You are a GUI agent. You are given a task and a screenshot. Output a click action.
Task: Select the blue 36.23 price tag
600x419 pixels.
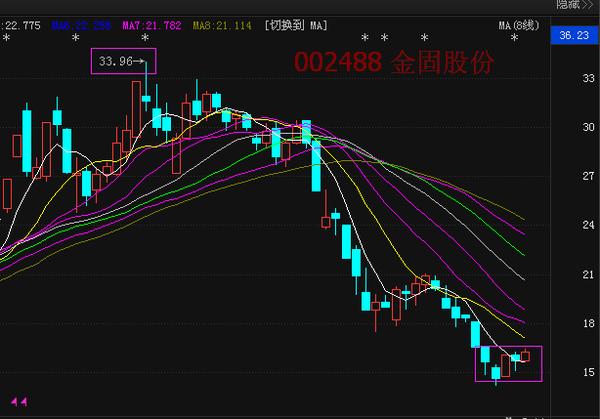574,35
